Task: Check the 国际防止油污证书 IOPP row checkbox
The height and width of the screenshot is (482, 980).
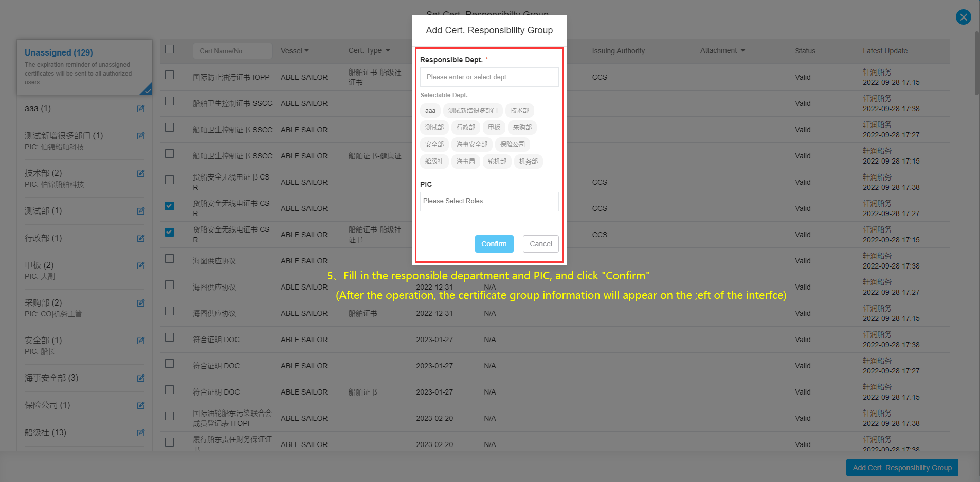Action: click(169, 75)
